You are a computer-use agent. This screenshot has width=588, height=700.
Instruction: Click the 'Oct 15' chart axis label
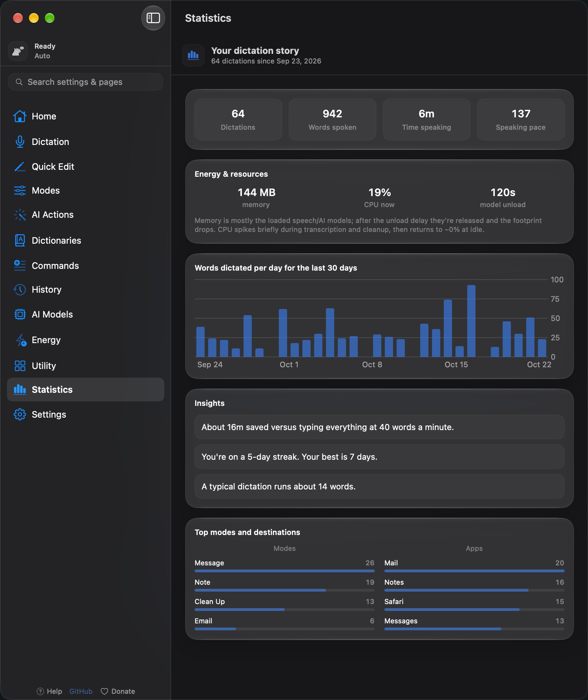tap(456, 364)
